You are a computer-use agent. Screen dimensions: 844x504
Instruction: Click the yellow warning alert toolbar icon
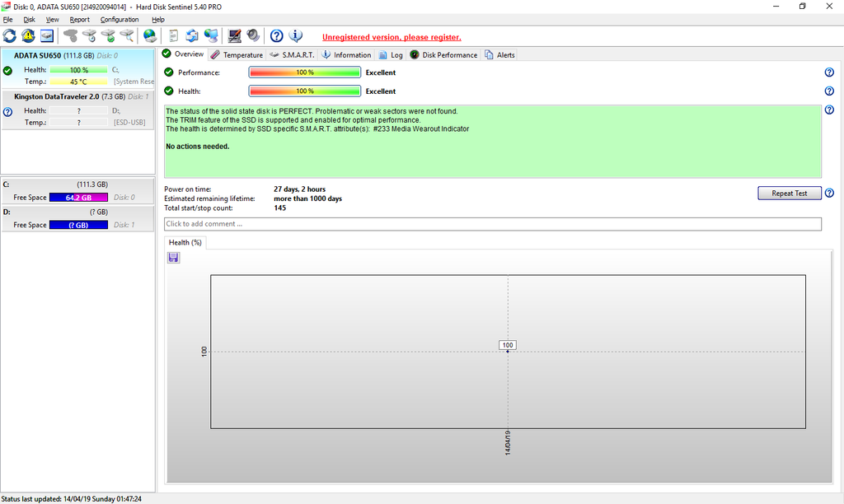29,35
